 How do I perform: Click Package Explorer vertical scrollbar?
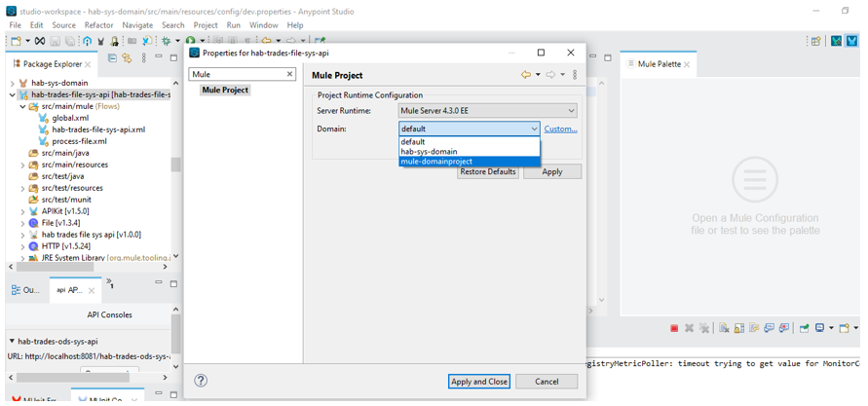click(x=175, y=165)
